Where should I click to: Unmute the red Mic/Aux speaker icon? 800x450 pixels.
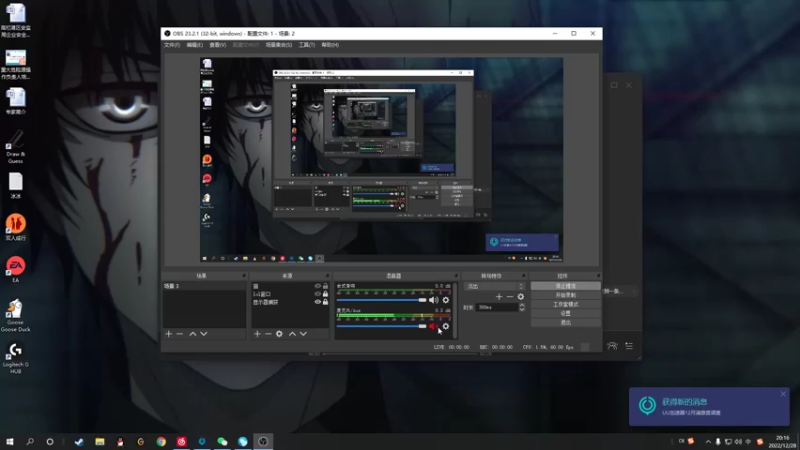433,326
